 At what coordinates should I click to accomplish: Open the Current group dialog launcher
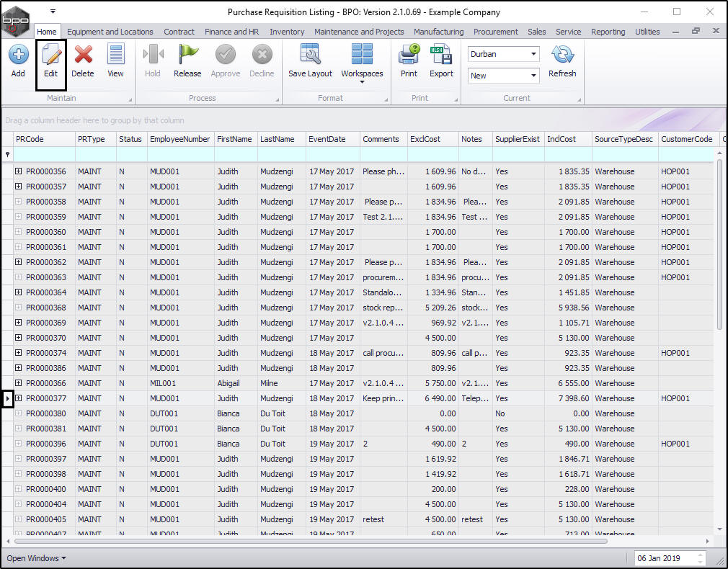[x=580, y=99]
